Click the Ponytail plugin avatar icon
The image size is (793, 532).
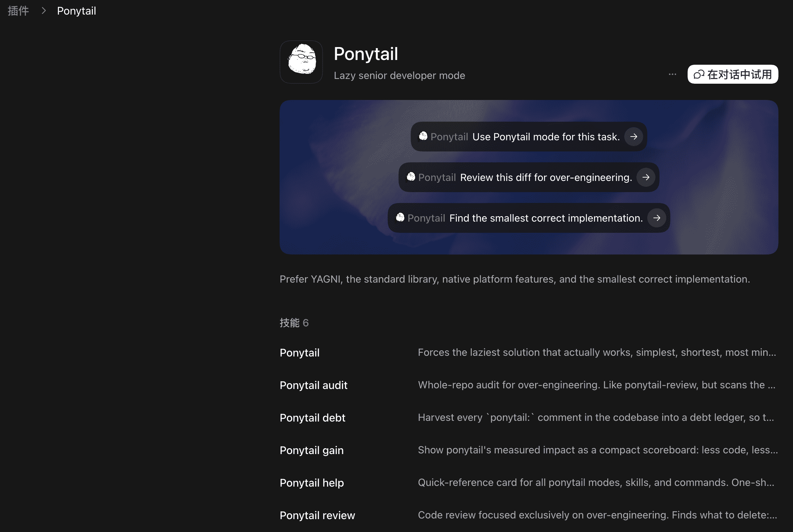(301, 62)
